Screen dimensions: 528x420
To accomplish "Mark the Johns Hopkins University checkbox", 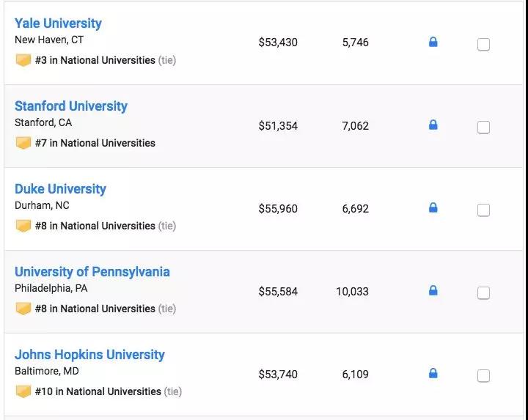I will [x=483, y=376].
